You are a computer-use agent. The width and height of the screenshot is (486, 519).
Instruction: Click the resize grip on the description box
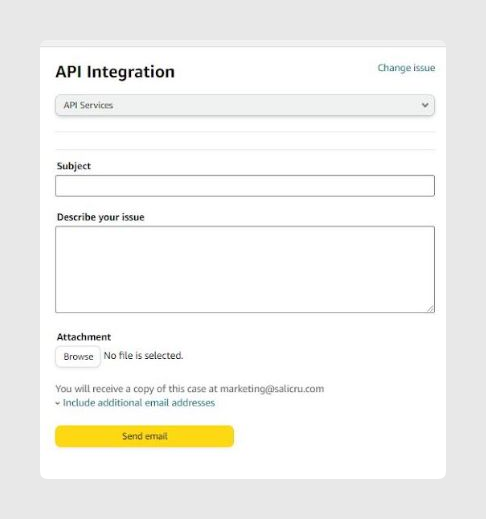pos(430,309)
